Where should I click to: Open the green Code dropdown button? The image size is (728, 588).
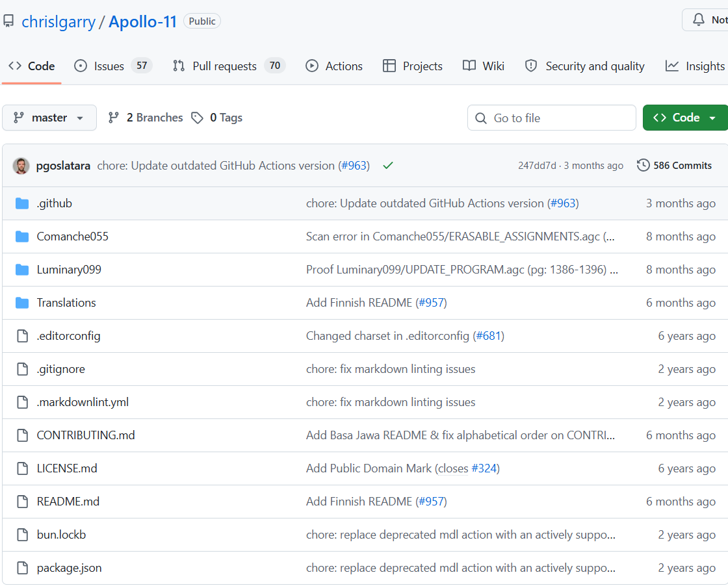[x=685, y=118]
